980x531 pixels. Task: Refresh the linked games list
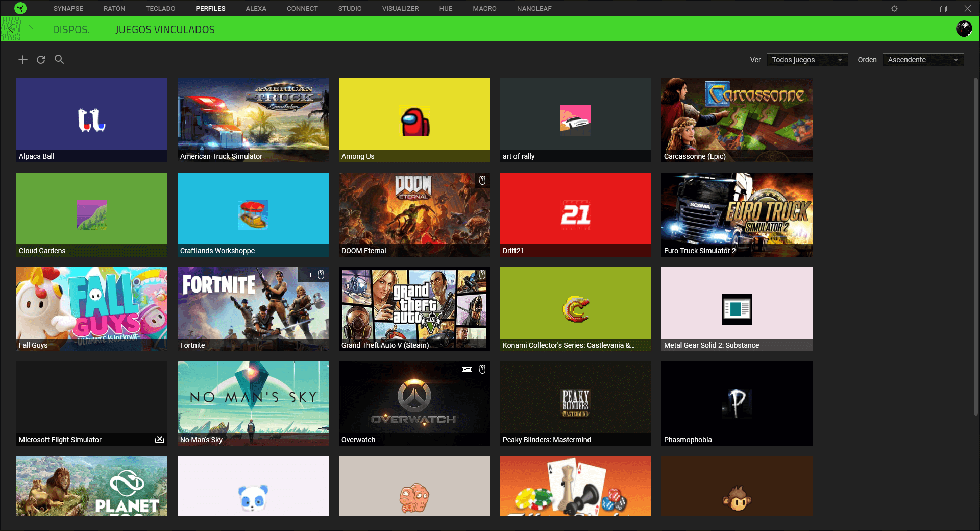tap(41, 60)
